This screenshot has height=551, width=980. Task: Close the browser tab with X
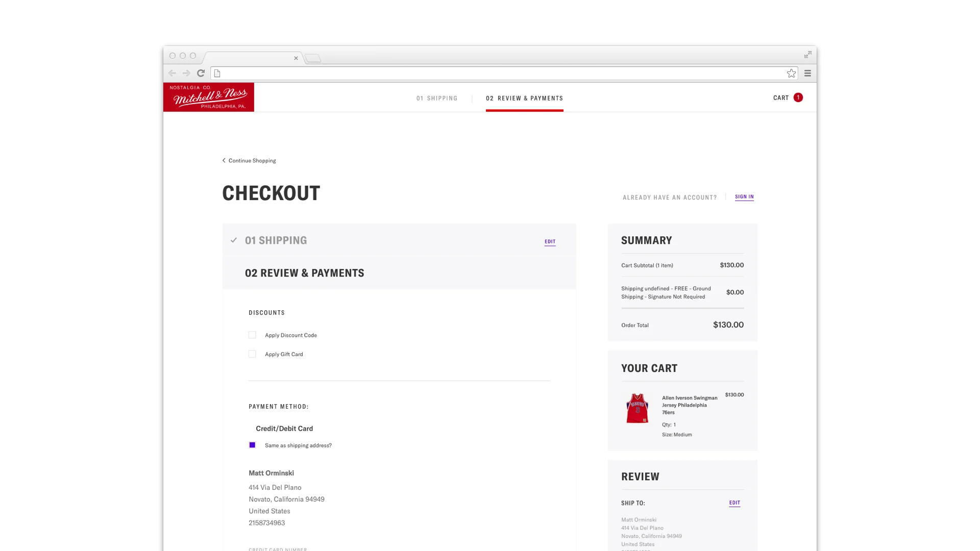[x=296, y=58]
